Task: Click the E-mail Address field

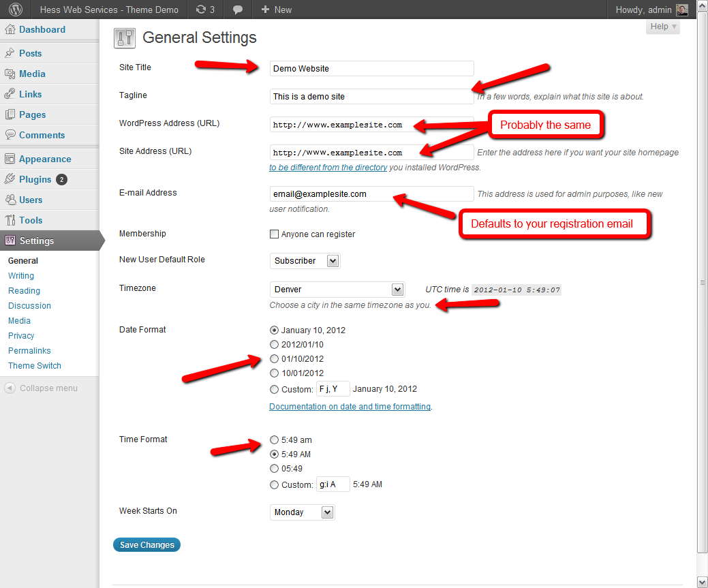Action: [371, 194]
